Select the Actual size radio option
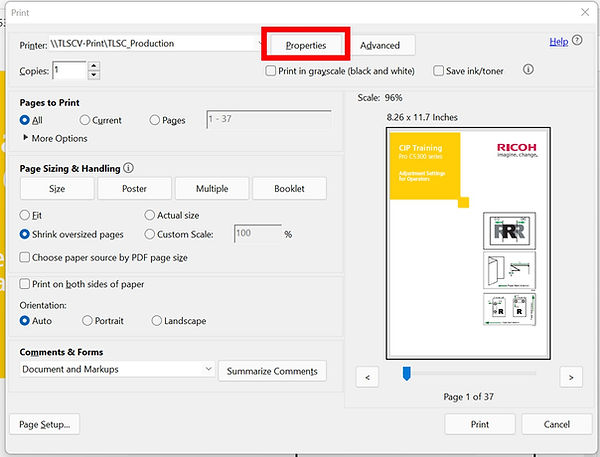 150,215
